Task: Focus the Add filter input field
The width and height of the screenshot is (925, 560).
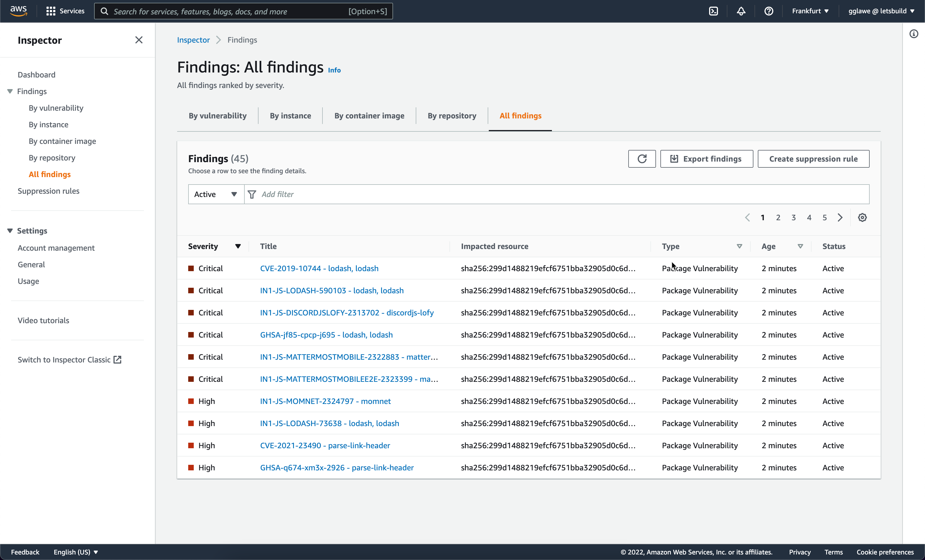Action: tap(556, 195)
